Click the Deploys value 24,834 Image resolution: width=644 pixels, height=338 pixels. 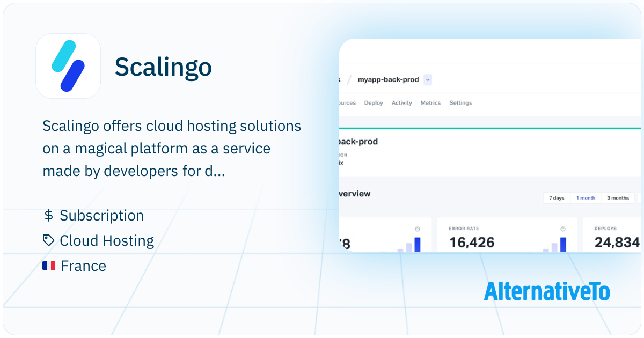tap(617, 243)
